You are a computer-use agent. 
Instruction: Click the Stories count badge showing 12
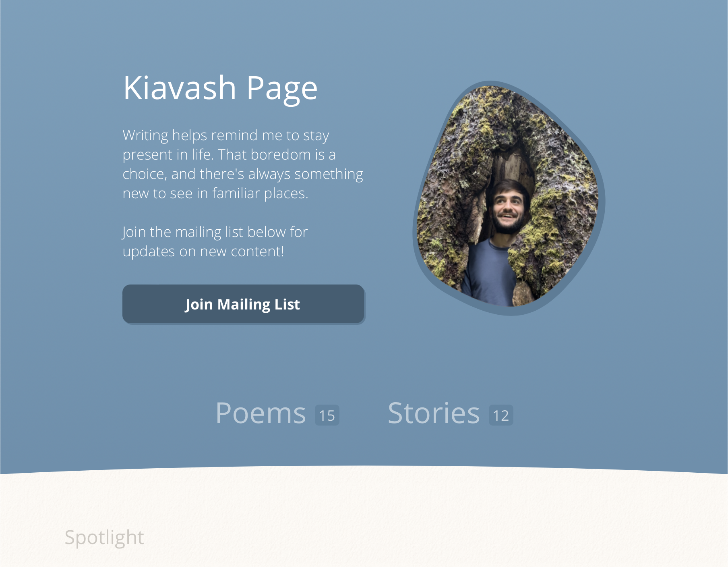501,415
